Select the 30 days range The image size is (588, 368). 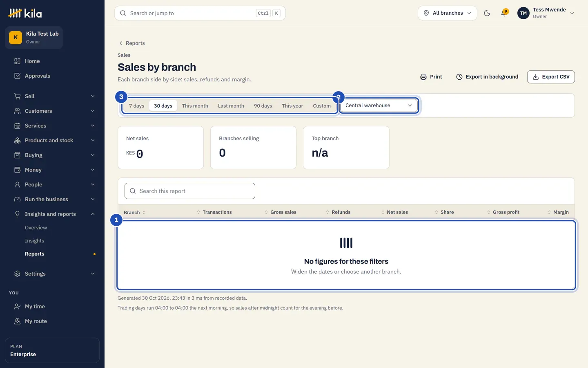click(163, 106)
